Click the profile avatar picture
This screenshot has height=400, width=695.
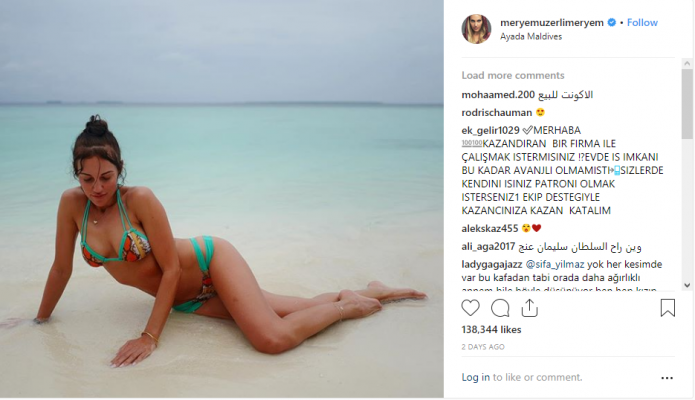pos(475,29)
